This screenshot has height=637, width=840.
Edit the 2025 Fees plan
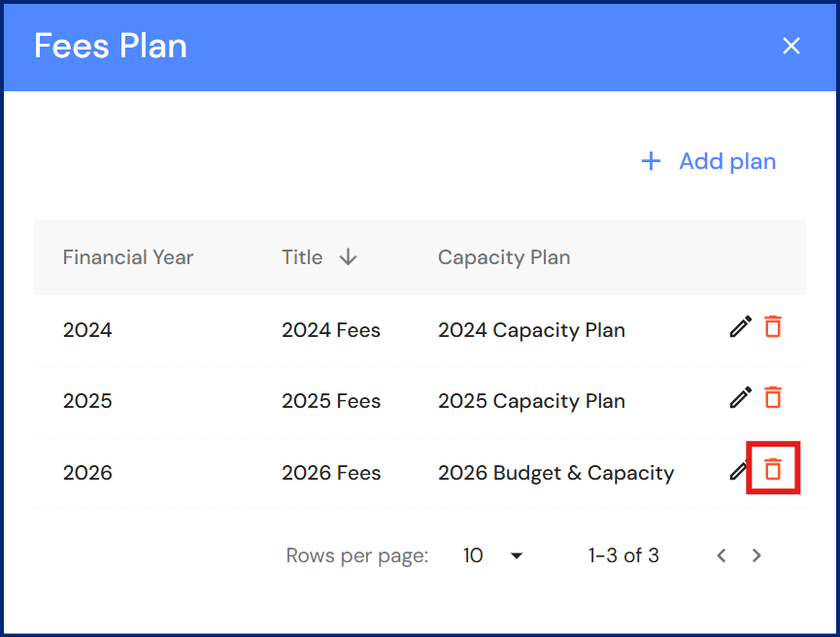pyautogui.click(x=740, y=397)
